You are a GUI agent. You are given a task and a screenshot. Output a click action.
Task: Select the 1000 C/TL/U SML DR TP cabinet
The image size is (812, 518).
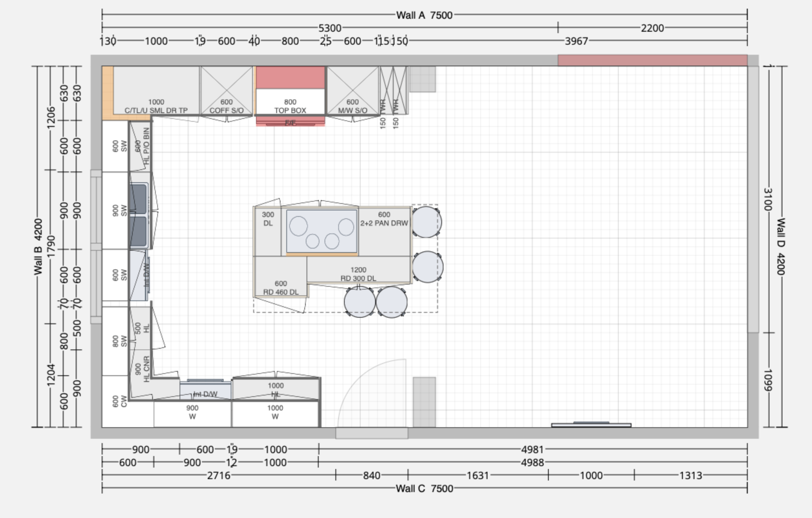coord(156,90)
